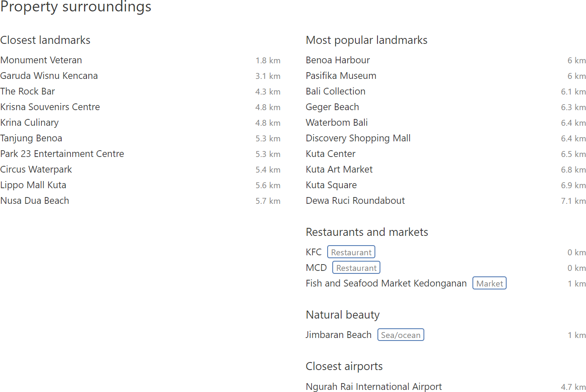Click the 'KFC' restaurant name
This screenshot has width=586, height=392.
click(x=314, y=252)
